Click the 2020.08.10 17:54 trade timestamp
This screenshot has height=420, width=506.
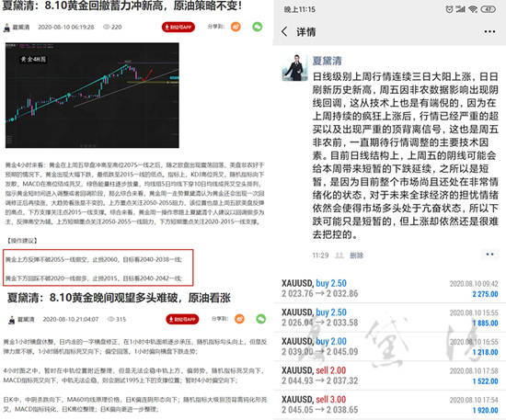click(474, 400)
